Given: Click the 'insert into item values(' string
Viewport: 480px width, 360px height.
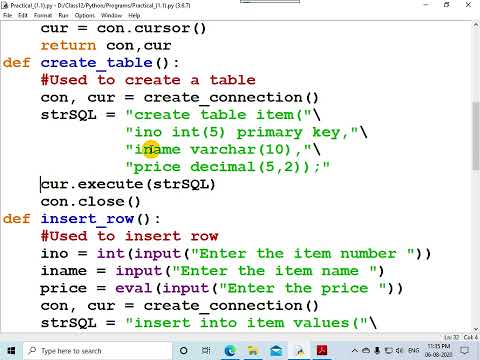Looking at the screenshot, I should pos(247,323).
